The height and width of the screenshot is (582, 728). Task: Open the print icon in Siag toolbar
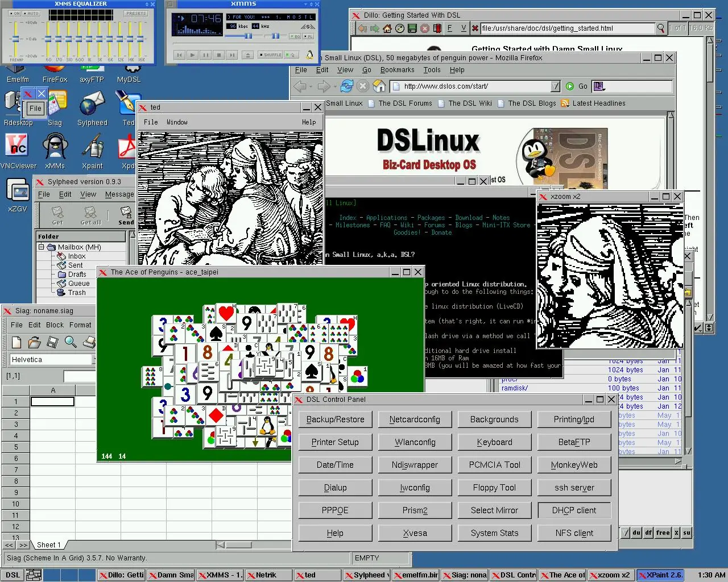click(89, 342)
